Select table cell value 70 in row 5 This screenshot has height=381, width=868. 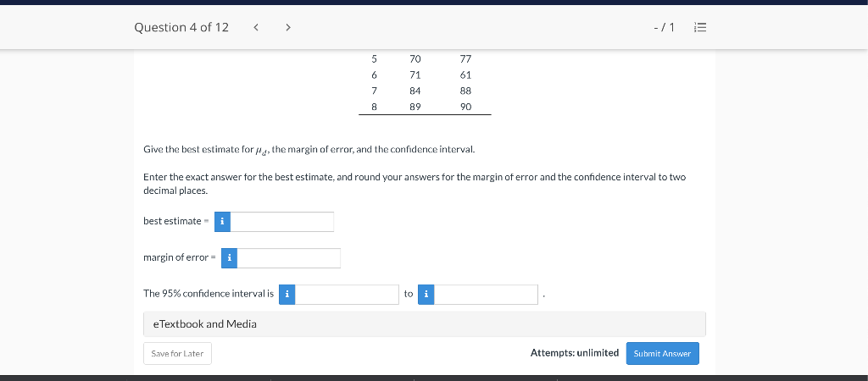click(415, 58)
